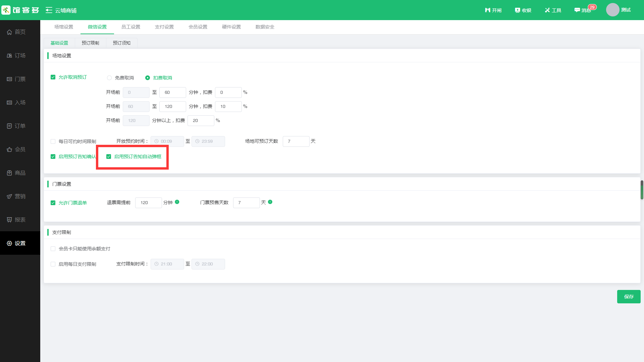Open the 支付限制时间 end time picker

coord(208,264)
